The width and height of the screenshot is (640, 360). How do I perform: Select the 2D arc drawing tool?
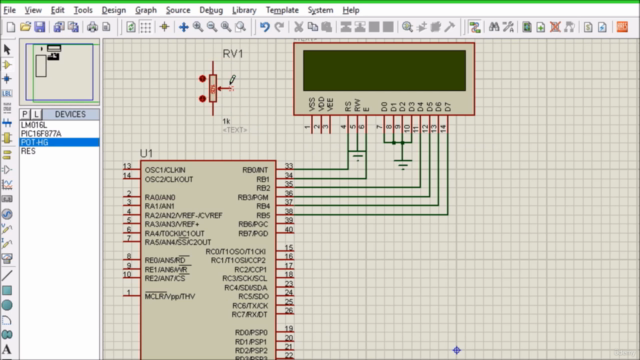pyautogui.click(x=7, y=320)
